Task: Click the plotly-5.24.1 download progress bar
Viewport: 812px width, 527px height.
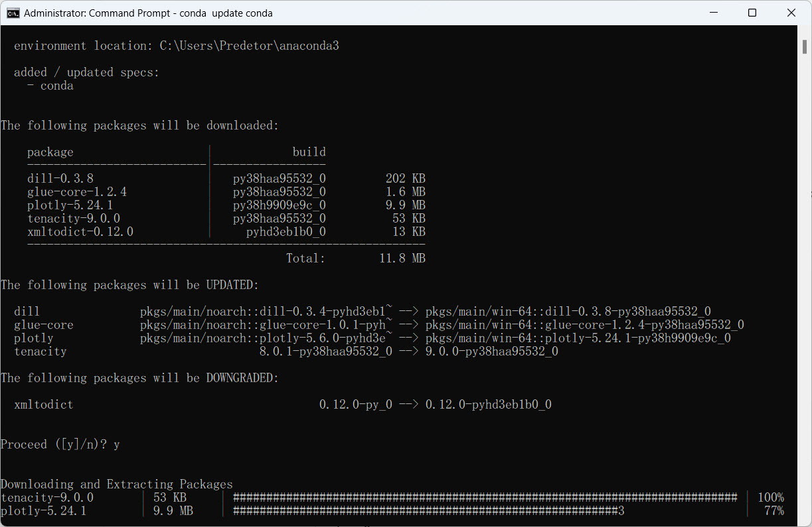Action: [429, 511]
